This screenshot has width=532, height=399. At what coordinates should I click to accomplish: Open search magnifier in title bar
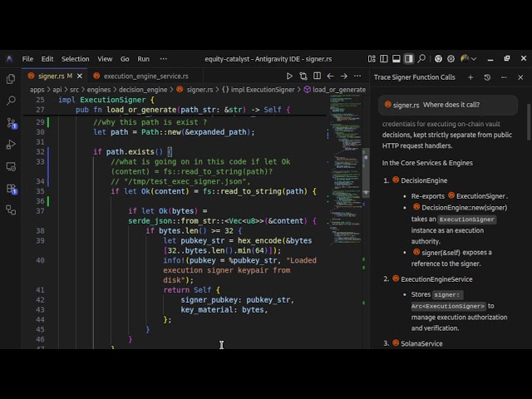(x=421, y=59)
